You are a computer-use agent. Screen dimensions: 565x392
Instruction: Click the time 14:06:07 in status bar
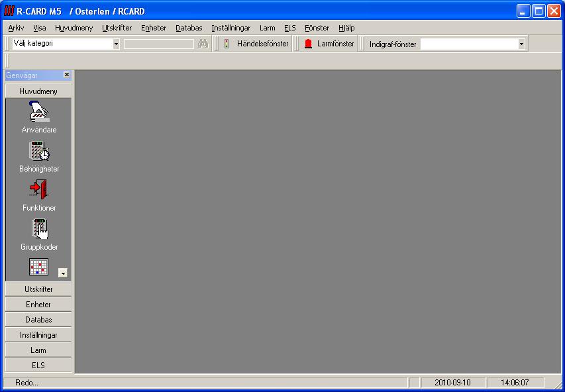point(515,383)
